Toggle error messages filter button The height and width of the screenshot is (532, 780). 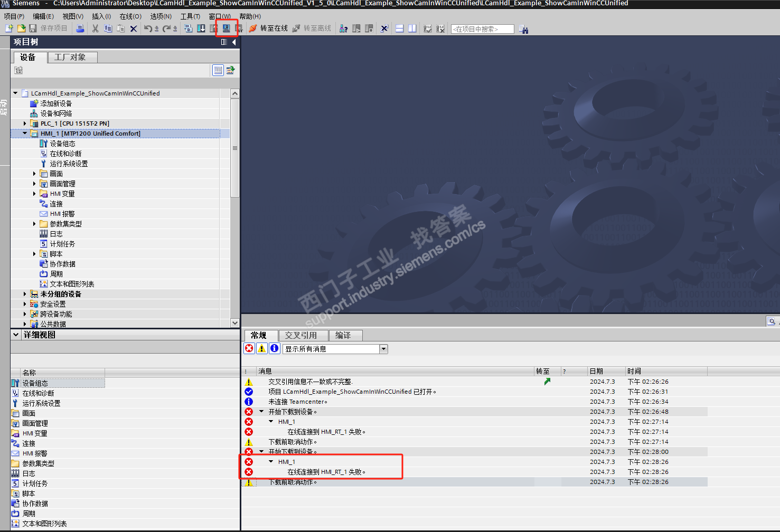click(249, 348)
